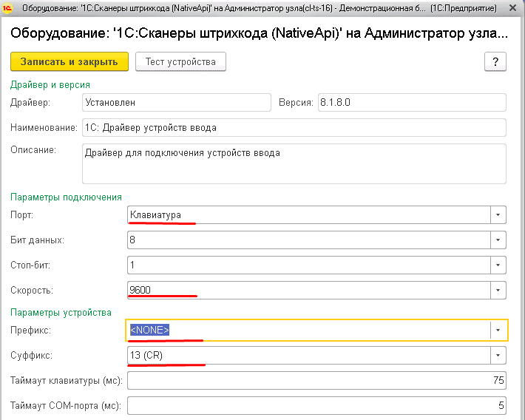Click the Бит данных field showing 8

pyautogui.click(x=309, y=240)
